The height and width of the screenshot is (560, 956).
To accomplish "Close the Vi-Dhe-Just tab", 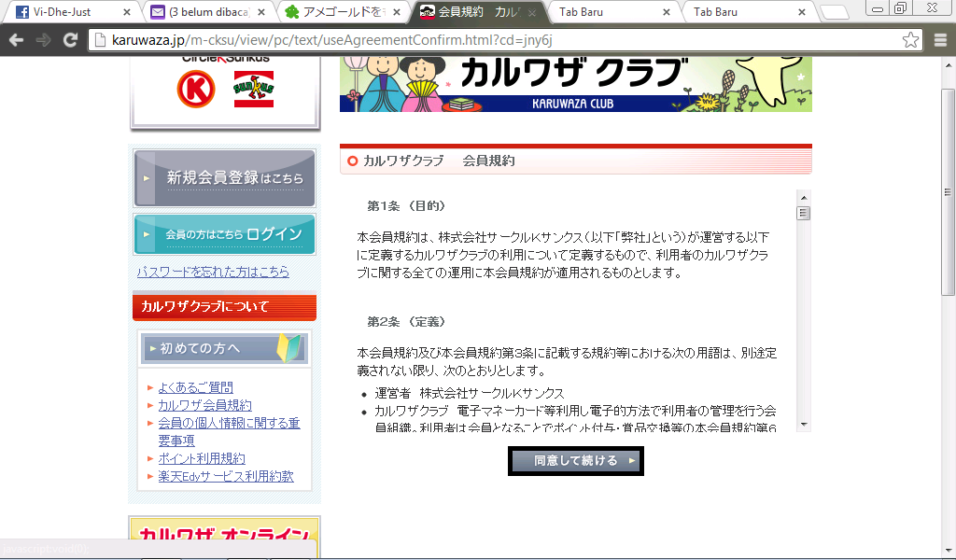I will point(127,12).
